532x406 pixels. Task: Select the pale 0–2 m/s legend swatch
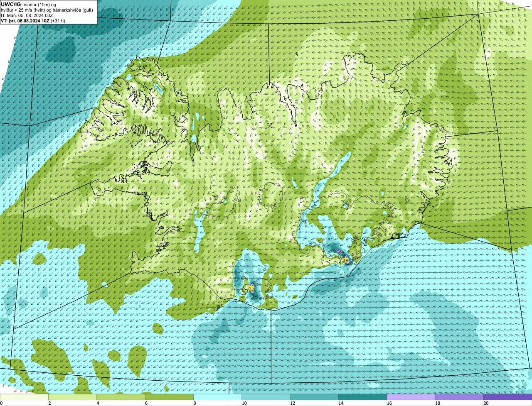point(24,397)
